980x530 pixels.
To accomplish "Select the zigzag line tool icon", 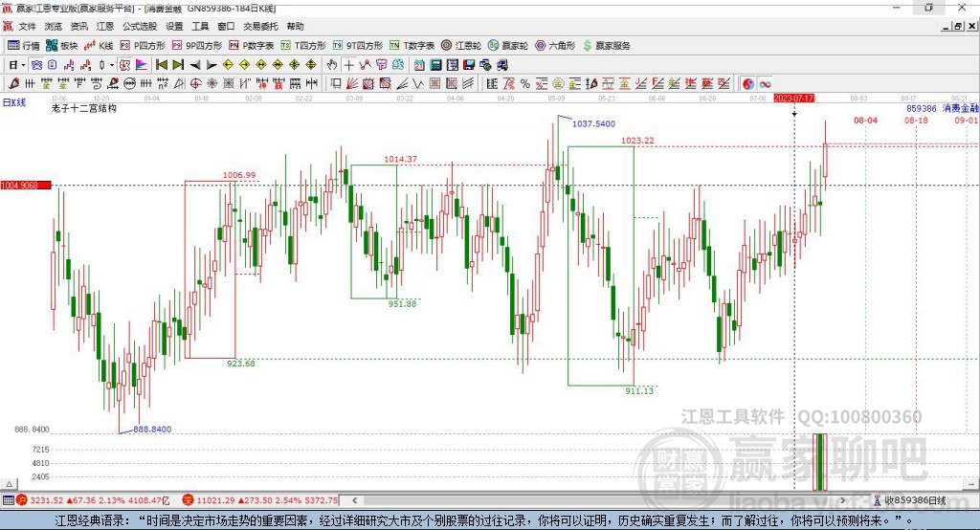I will [417, 84].
